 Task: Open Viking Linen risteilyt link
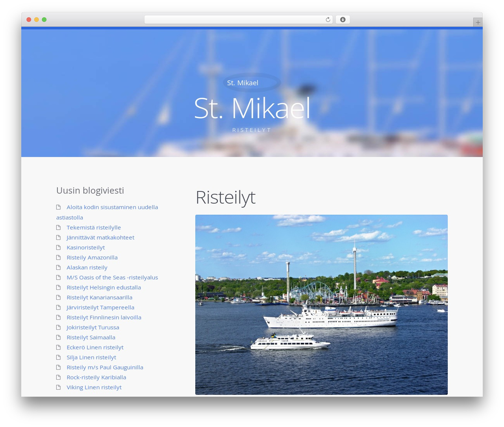pyautogui.click(x=94, y=387)
